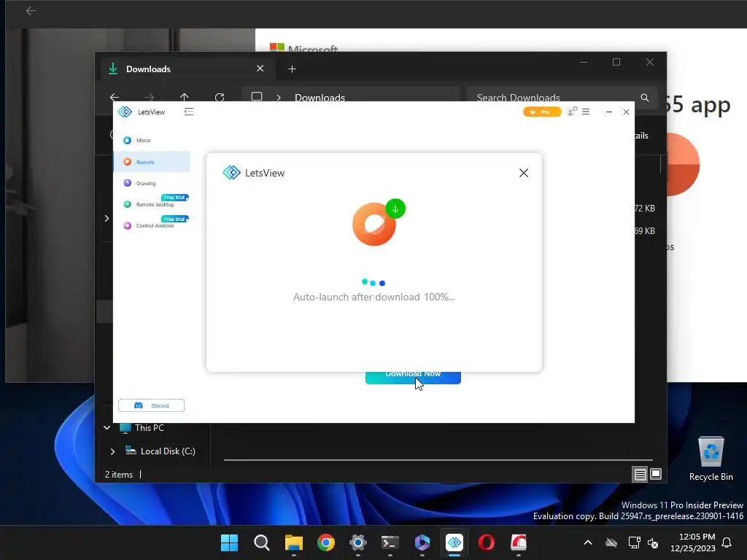Click the Control Android pink icon
747x560 pixels.
click(127, 226)
